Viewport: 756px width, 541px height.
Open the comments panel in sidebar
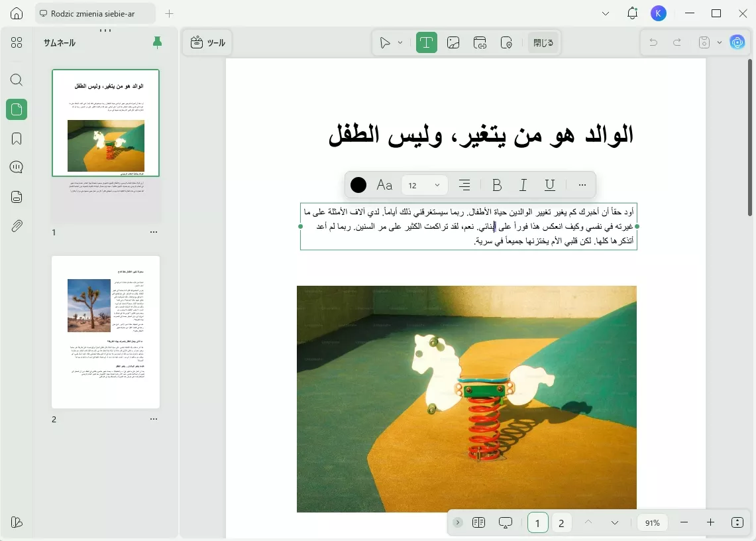[17, 168]
